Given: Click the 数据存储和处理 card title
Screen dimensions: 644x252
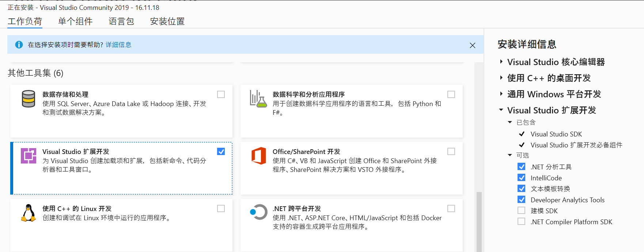Looking at the screenshot, I should pyautogui.click(x=65, y=94).
